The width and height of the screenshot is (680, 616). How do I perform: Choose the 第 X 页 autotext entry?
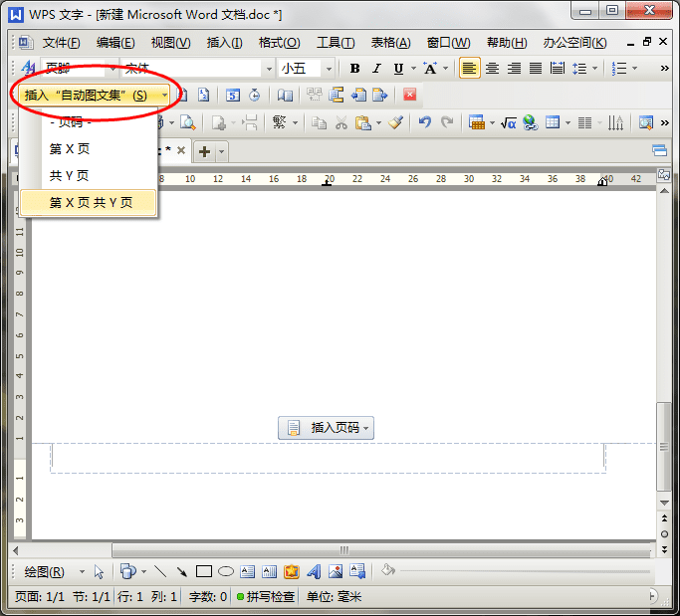click(88, 149)
